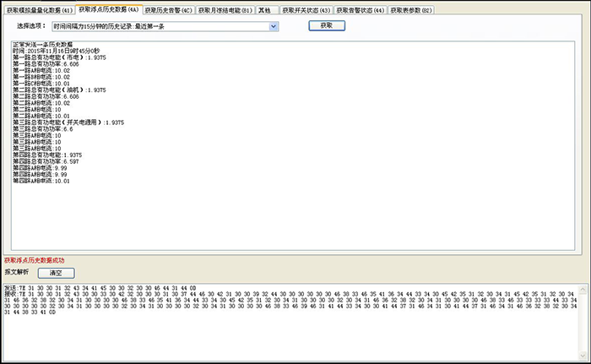Go to 获取月冻结电能 (B1) tab
Image resolution: width=591 pixels, height=364 pixels.
tap(225, 10)
